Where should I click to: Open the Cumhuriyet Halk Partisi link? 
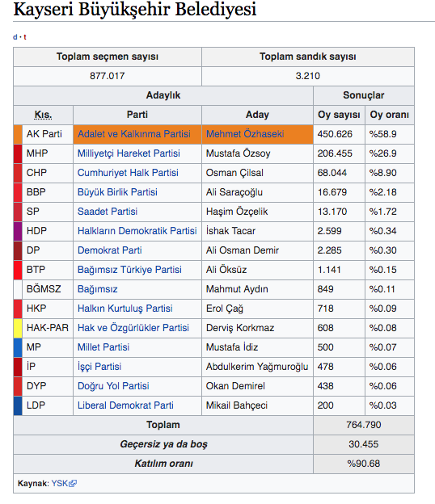(x=128, y=173)
